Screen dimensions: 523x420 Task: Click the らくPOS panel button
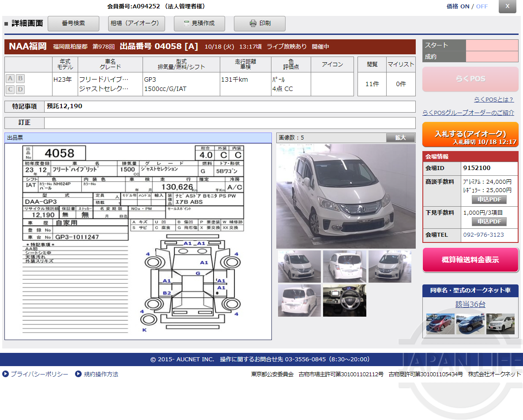pos(470,79)
